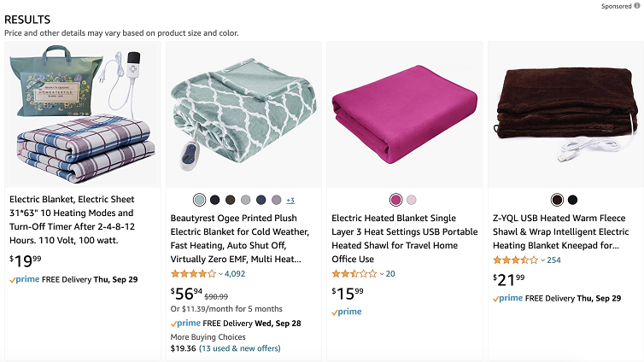Click the Sponsored info icon
This screenshot has width=644, height=362.
[636, 6]
